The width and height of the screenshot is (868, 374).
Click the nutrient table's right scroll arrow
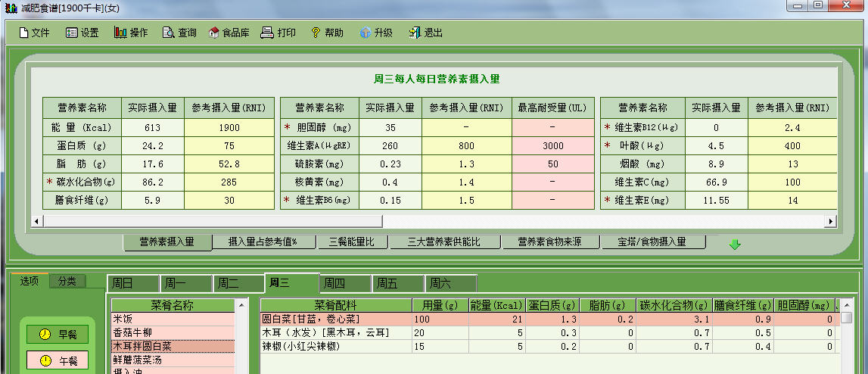(830, 221)
